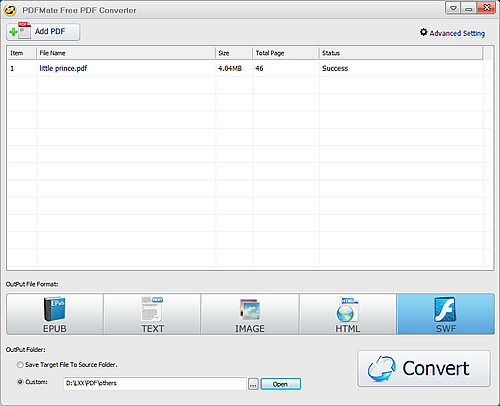500x406 pixels.
Task: Click the Convert button
Action: coord(424,368)
